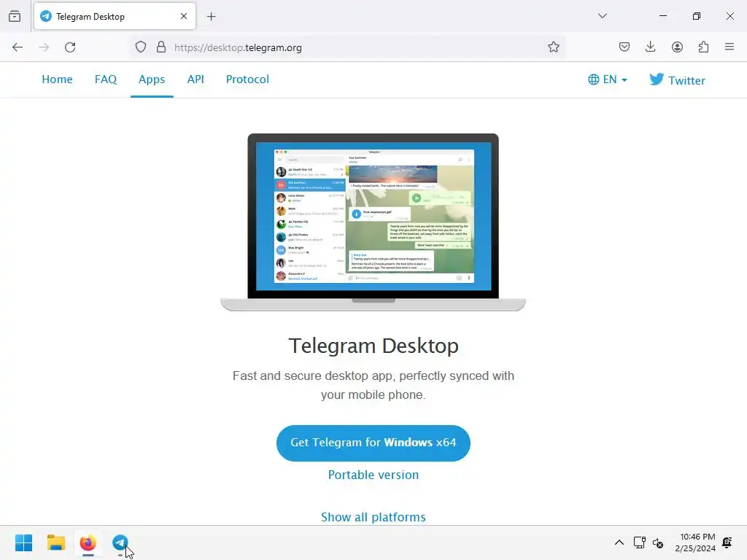Open network status tray icon
747x560 pixels.
639,542
